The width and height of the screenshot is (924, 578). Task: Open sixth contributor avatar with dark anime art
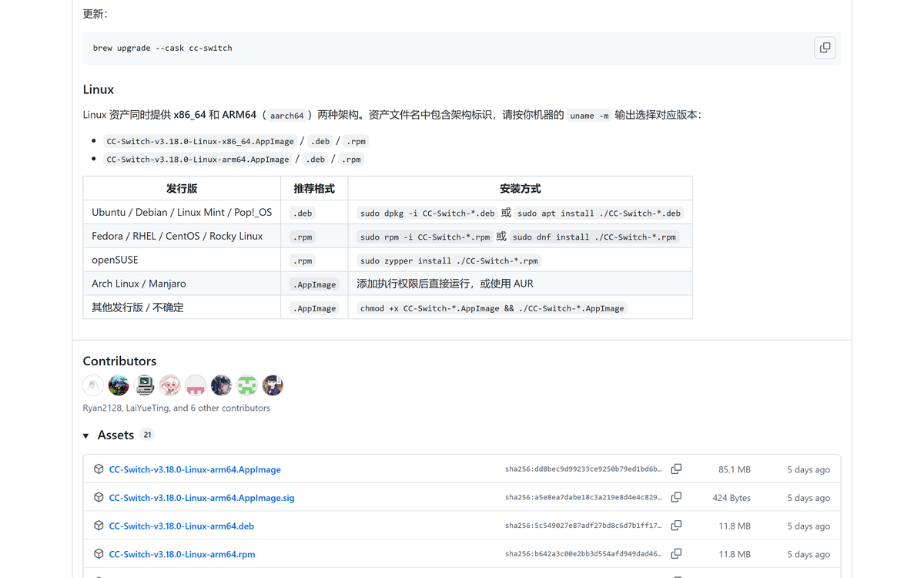222,385
